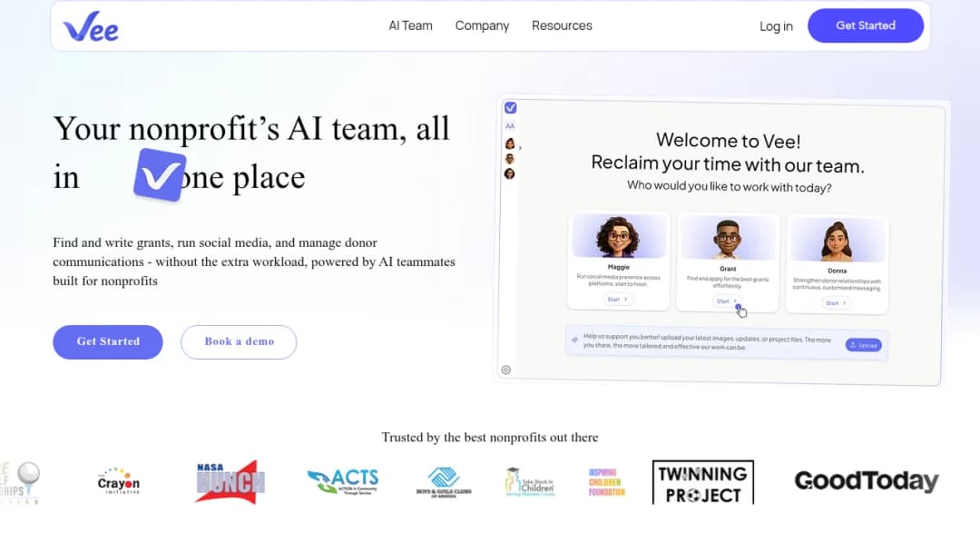Select the first avatar in preview sidebar
This screenshot has height=552, width=980.
(x=510, y=143)
